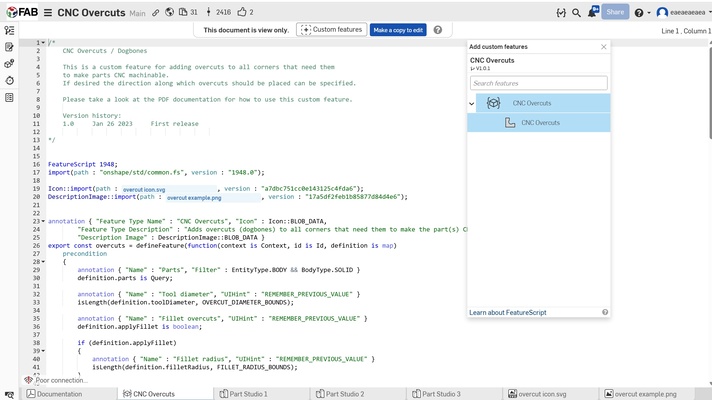Click help icon beside Make a copy button

(x=438, y=30)
